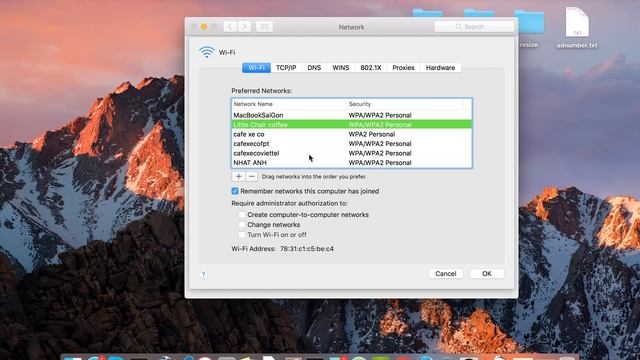Enable Turn Wi-Fi on or off checkbox

tap(242, 235)
